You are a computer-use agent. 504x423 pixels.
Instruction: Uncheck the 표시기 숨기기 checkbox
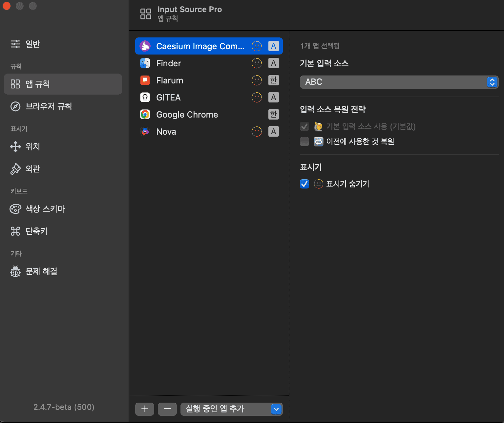point(304,184)
